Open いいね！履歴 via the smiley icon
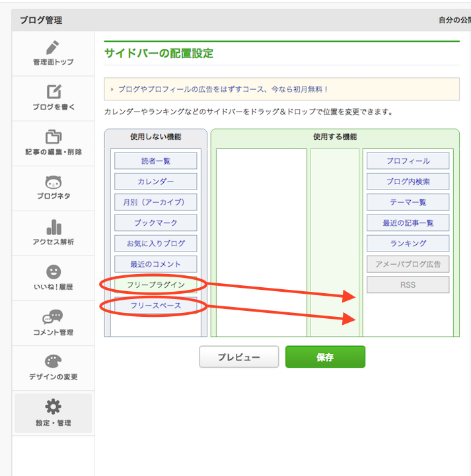Viewport: 471px width, 476px height. click(54, 272)
